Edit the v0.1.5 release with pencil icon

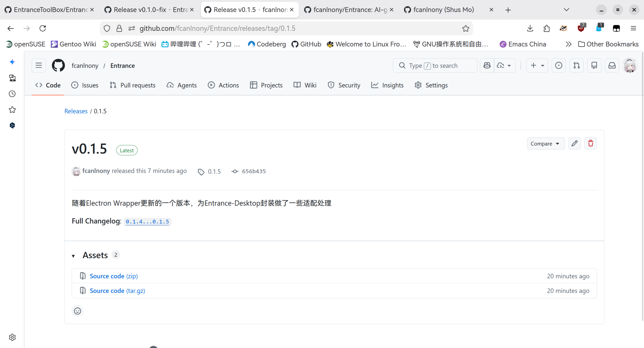click(575, 143)
